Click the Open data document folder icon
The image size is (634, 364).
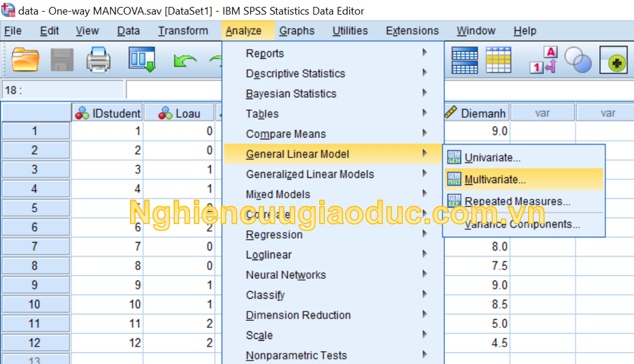[25, 59]
